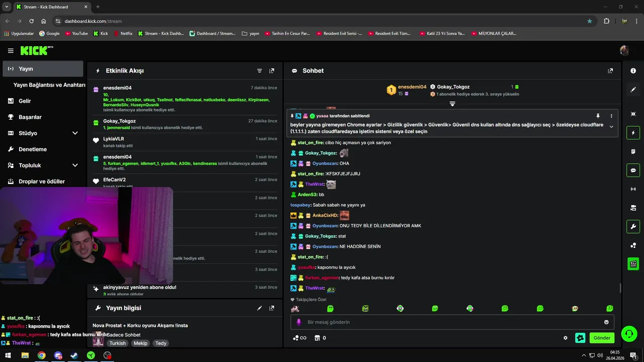This screenshot has width=644, height=362.
Task: Click the focus frame icon in right sidebar
Action: 633,114
